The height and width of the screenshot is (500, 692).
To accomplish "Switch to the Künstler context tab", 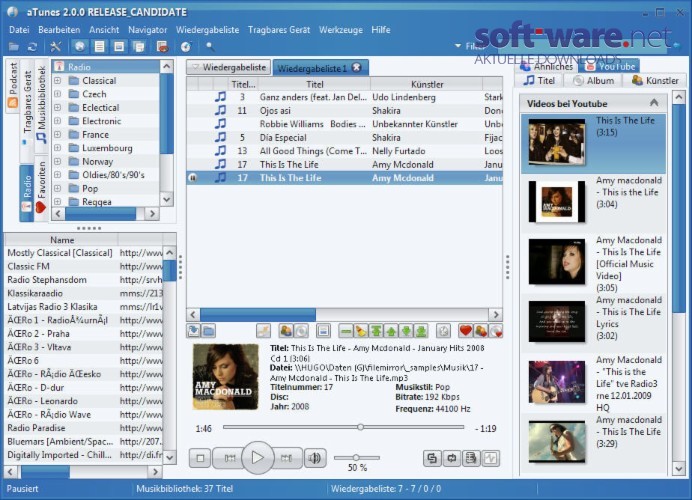I will [x=656, y=81].
